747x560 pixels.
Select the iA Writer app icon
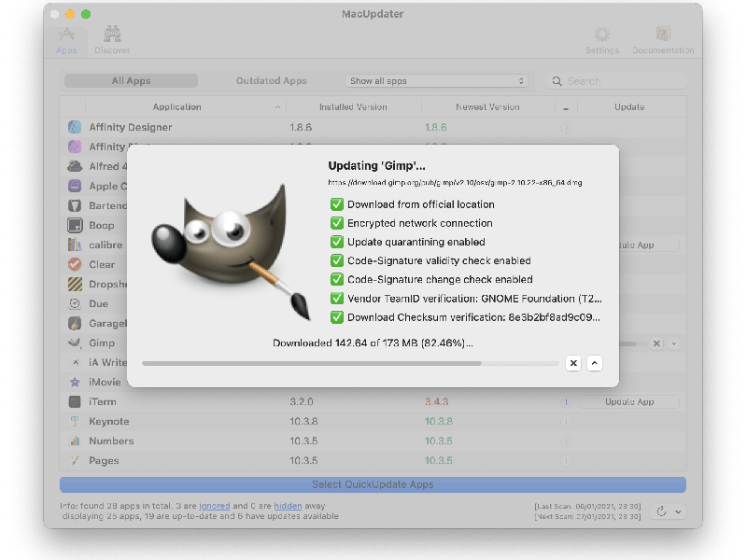click(75, 362)
